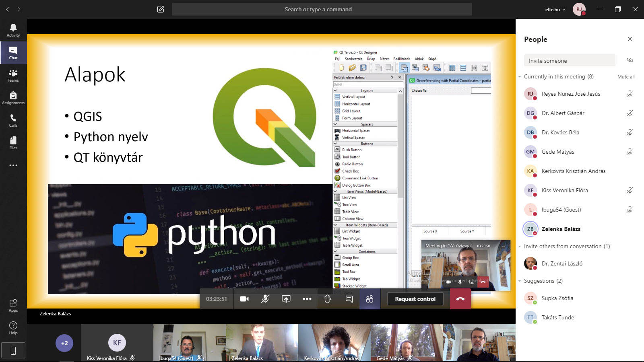Select suggested Supka Zsófia
The width and height of the screenshot is (644, 362).
(580, 298)
